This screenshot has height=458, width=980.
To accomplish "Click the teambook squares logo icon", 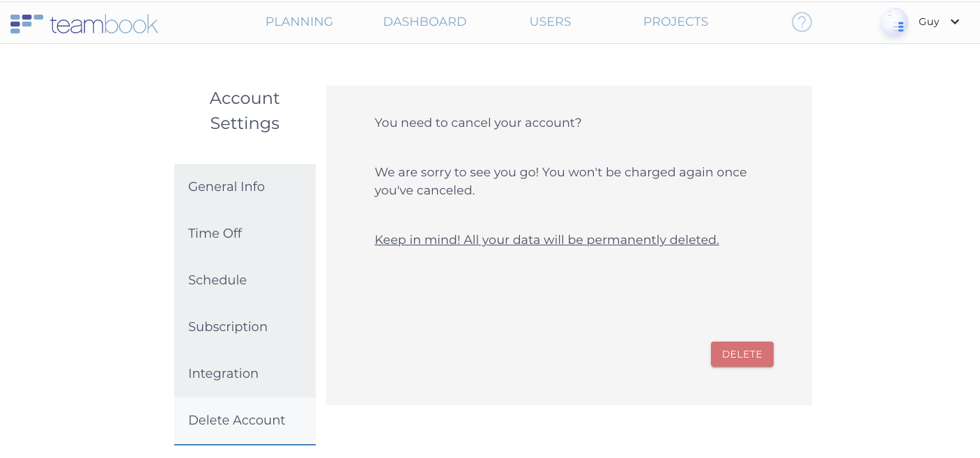I will [26, 24].
